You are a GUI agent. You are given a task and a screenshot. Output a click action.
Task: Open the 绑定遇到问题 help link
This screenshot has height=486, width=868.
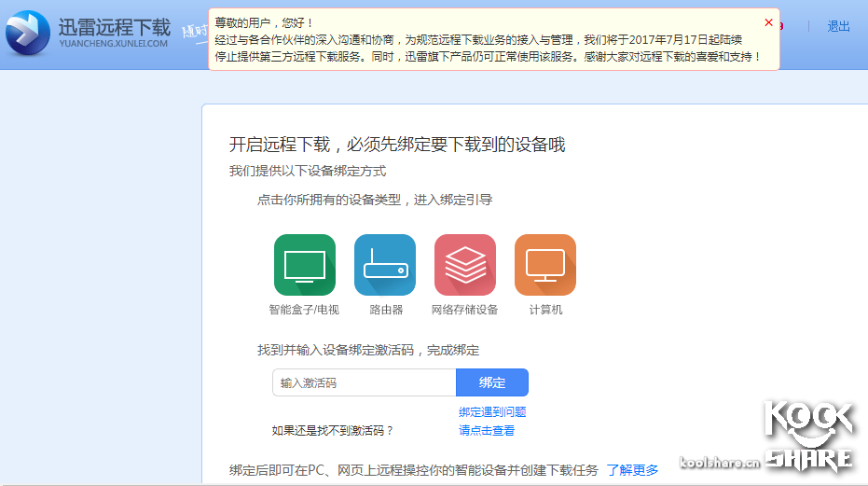click(492, 411)
